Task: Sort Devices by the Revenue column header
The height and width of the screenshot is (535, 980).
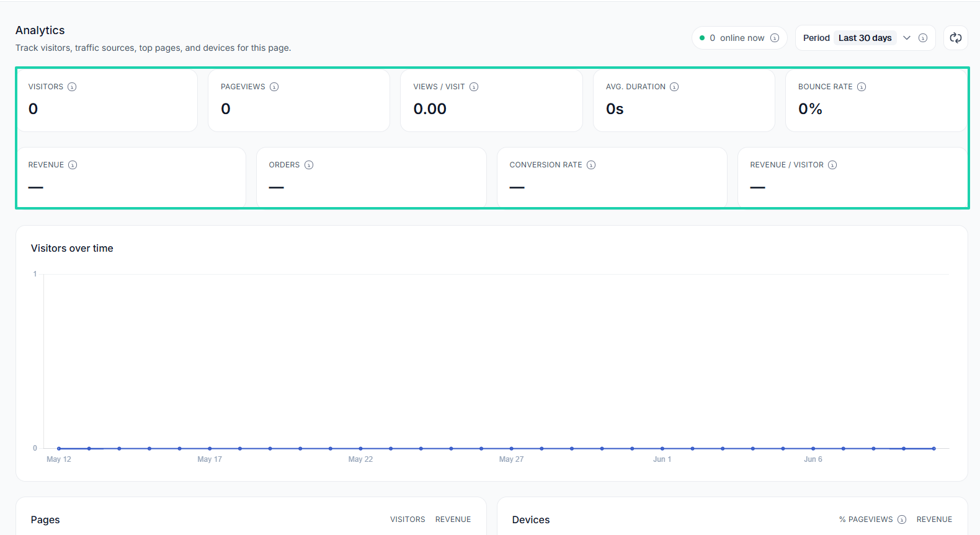Action: [934, 520]
